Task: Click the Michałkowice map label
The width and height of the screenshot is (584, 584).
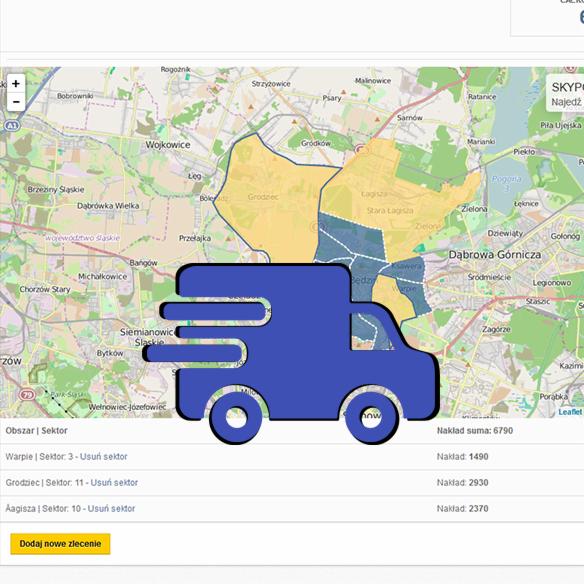Action: click(x=103, y=276)
